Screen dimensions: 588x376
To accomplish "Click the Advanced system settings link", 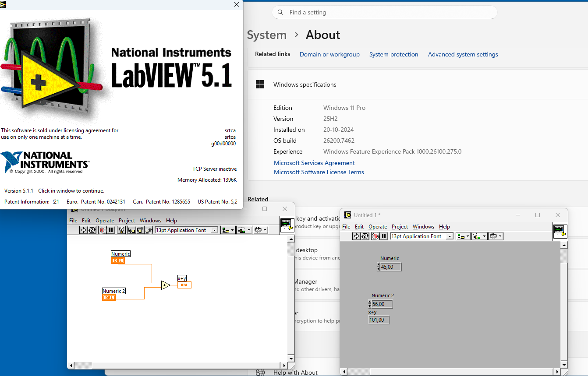I will 463,54.
